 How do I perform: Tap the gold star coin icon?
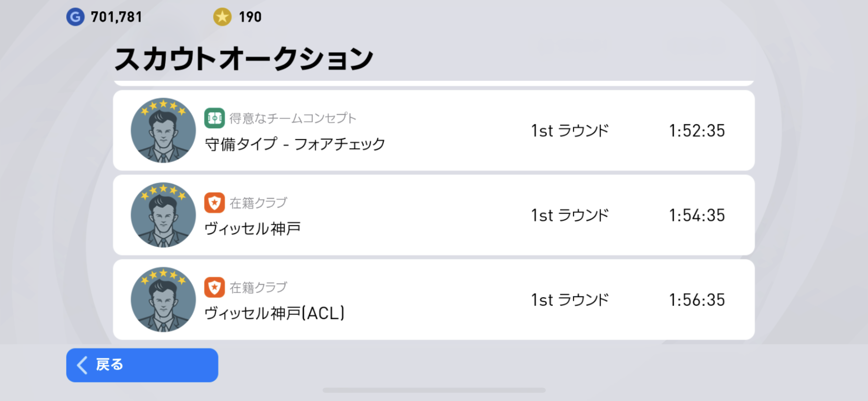222,17
